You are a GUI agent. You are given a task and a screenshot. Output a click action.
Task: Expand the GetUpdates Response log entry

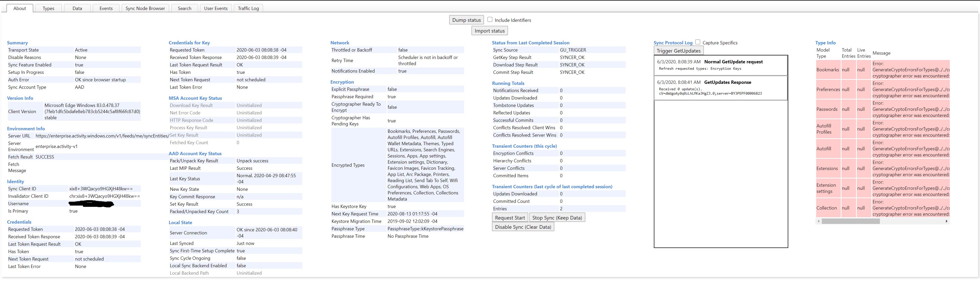[x=727, y=82]
